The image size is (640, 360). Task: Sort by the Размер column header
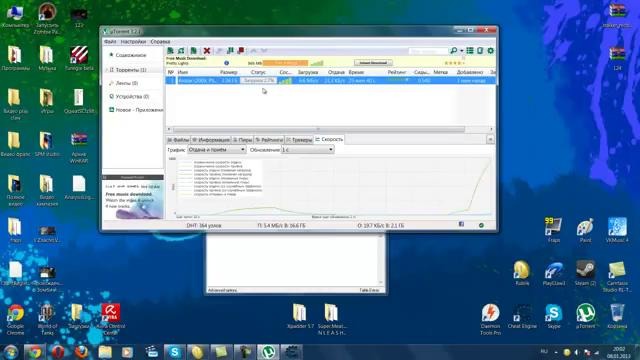click(229, 72)
